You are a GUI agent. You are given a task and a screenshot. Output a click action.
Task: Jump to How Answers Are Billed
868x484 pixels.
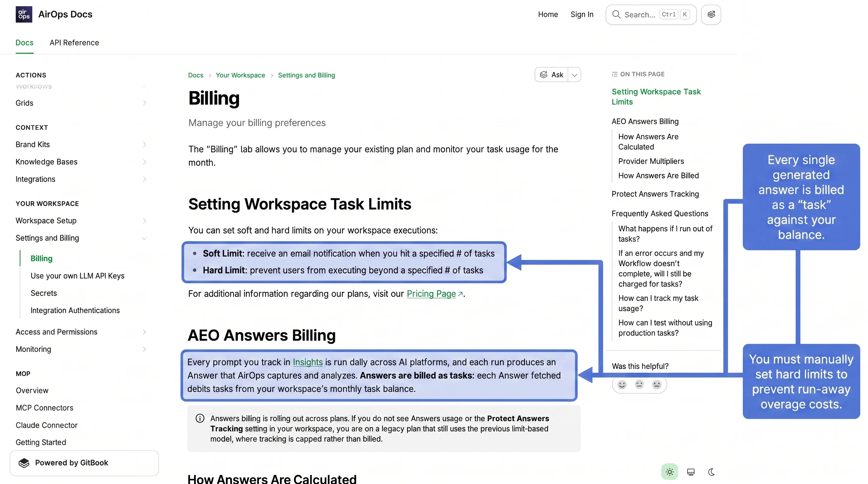tap(658, 176)
